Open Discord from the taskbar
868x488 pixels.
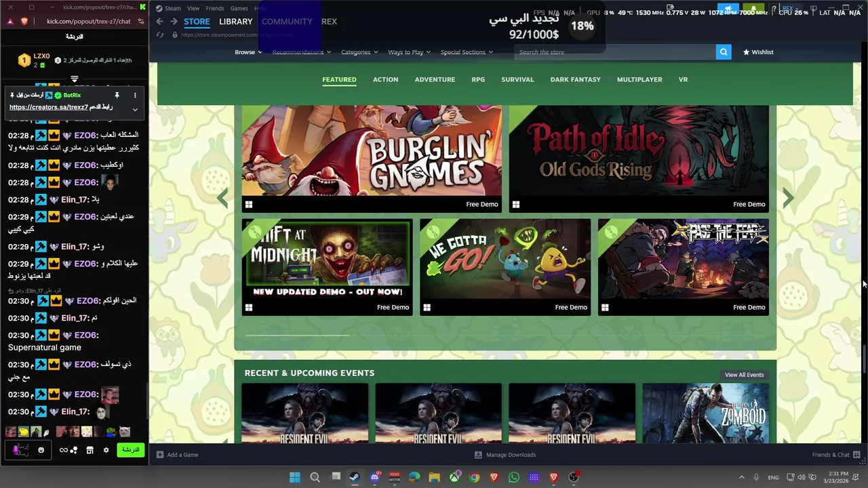[374, 477]
